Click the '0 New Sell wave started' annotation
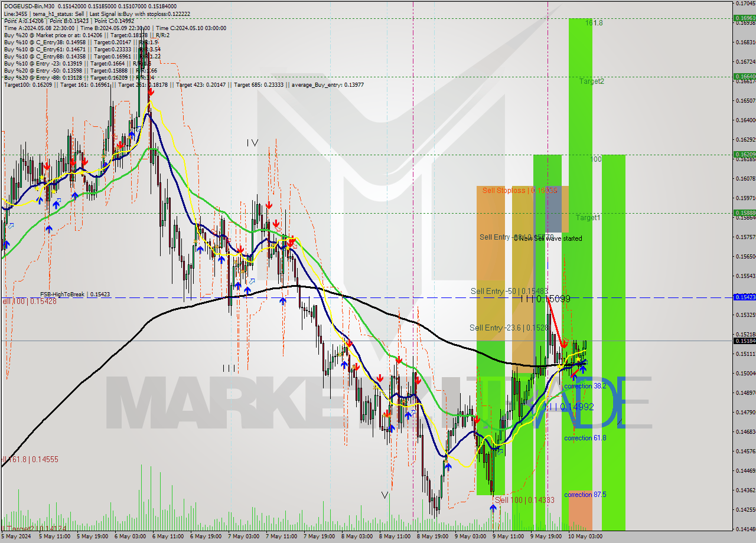756x543 pixels. click(548, 238)
